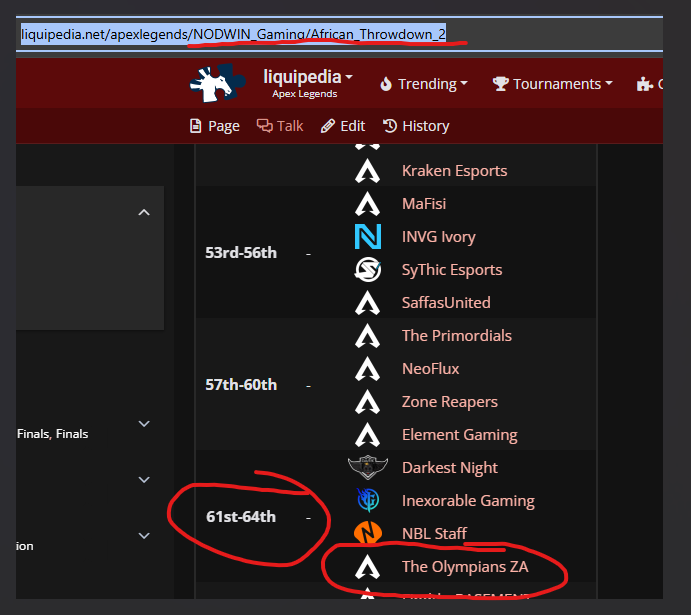Screen dimensions: 691x615
Task: Open the Trending menu
Action: [x=424, y=84]
